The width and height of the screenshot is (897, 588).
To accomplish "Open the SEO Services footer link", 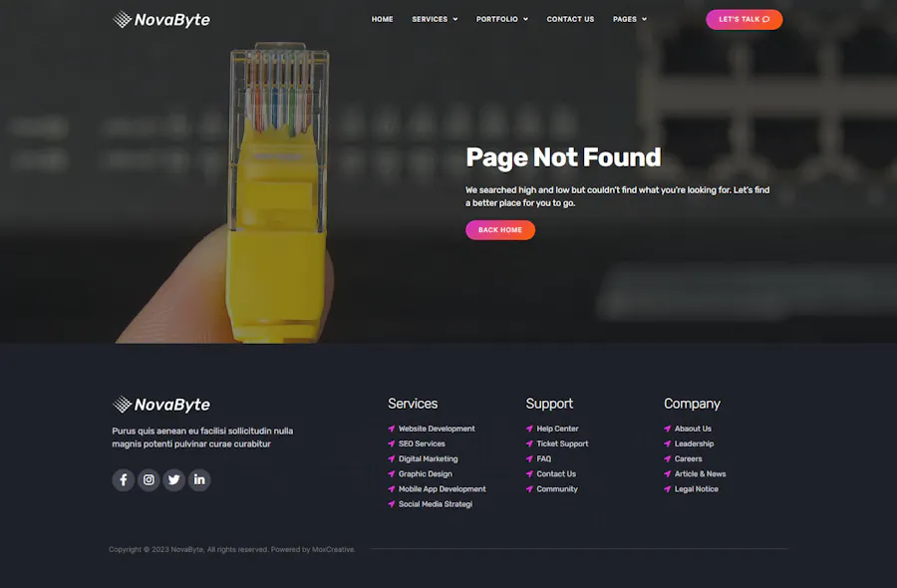I will click(422, 443).
